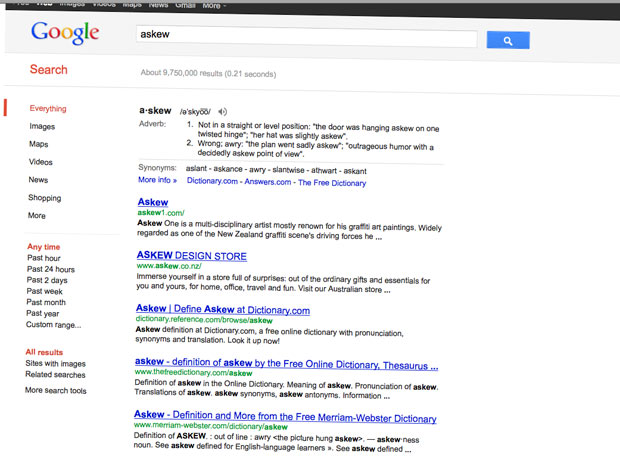Screen dimensions: 620x460
Task: Open News in the top black bar
Action: click(158, 5)
